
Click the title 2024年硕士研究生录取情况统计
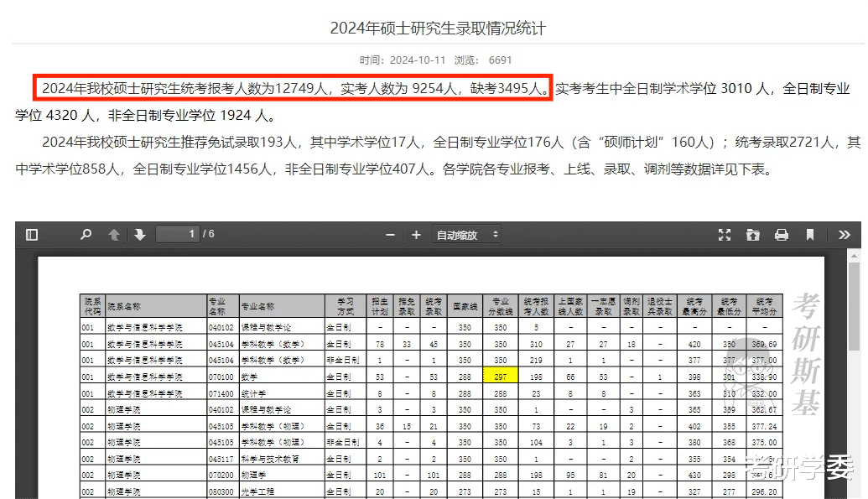coord(438,29)
